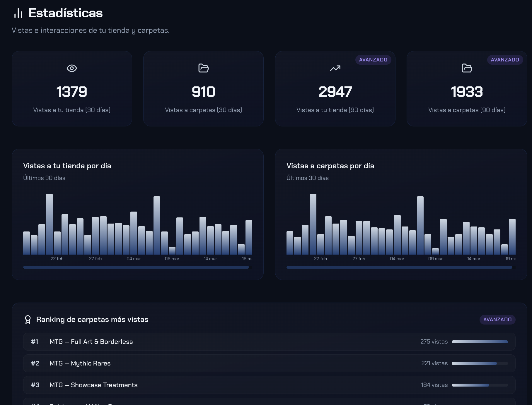Image resolution: width=532 pixels, height=405 pixels.
Task: Toggle the AVANZADO badge in the ranking header
Action: coord(497,320)
